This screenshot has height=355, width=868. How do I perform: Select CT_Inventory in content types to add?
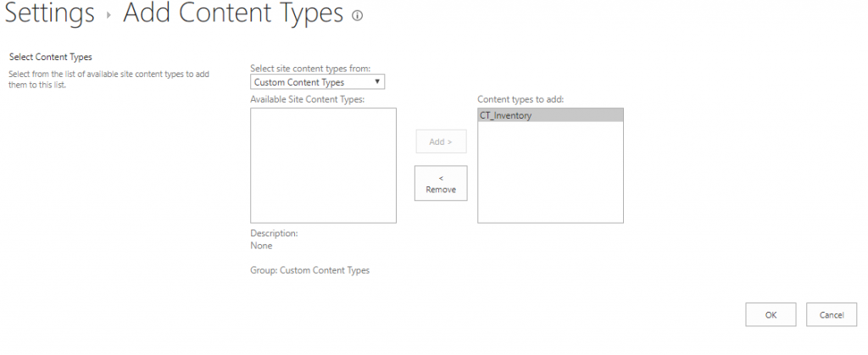coord(550,115)
